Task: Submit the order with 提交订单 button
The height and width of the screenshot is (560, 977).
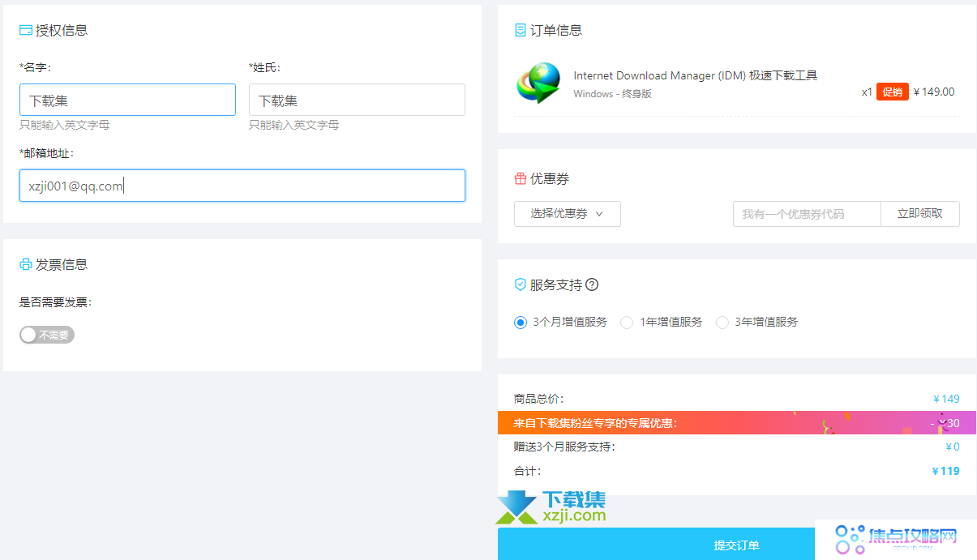Action: click(737, 544)
